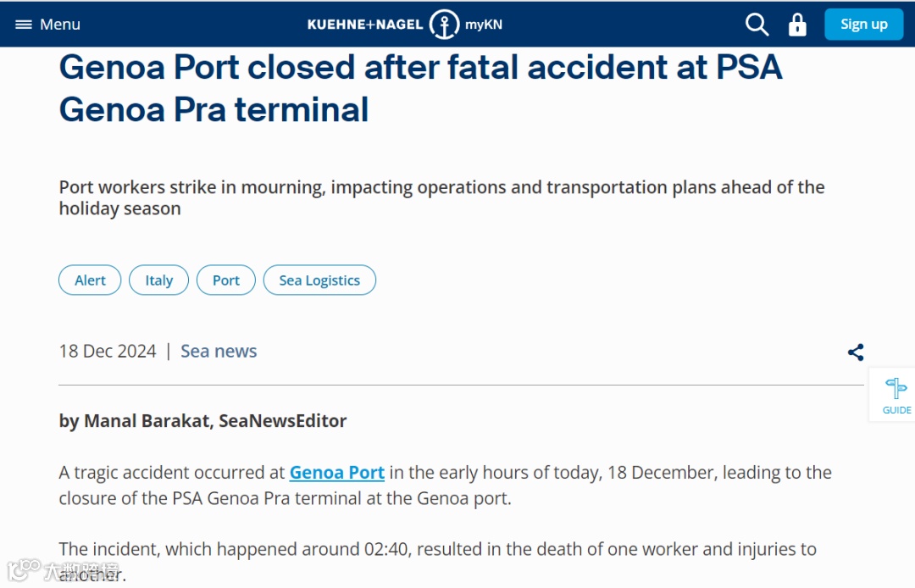Open the Guide signpost widget
915x588 pixels.
(896, 395)
